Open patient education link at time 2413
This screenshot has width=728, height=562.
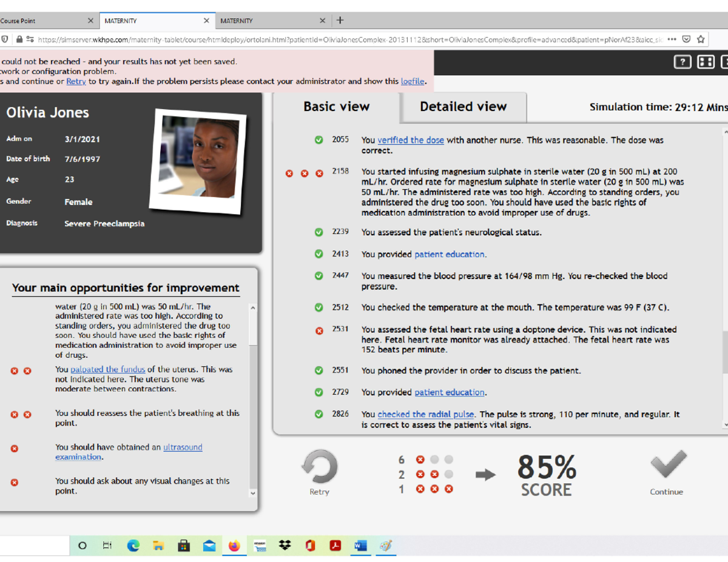[450, 255]
